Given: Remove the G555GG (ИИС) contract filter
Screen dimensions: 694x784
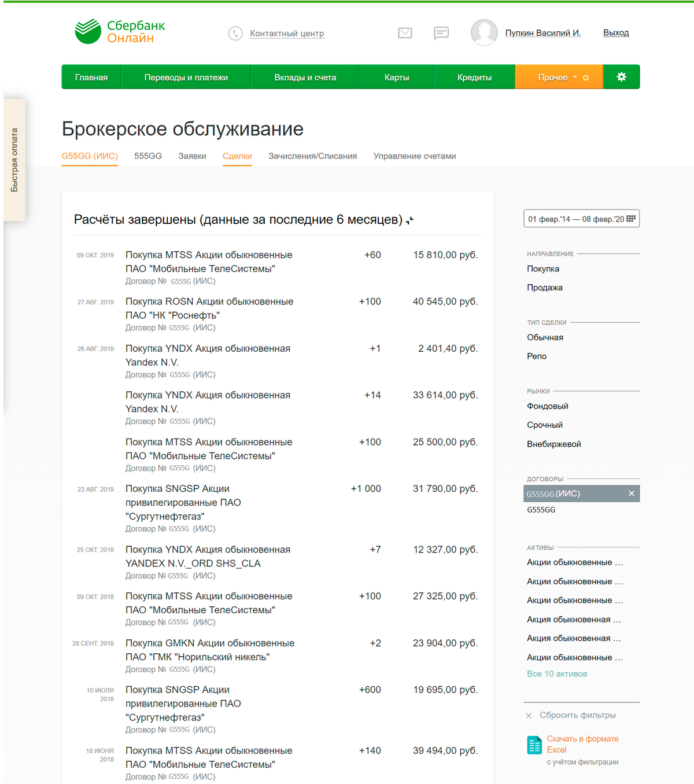Looking at the screenshot, I should [x=632, y=494].
